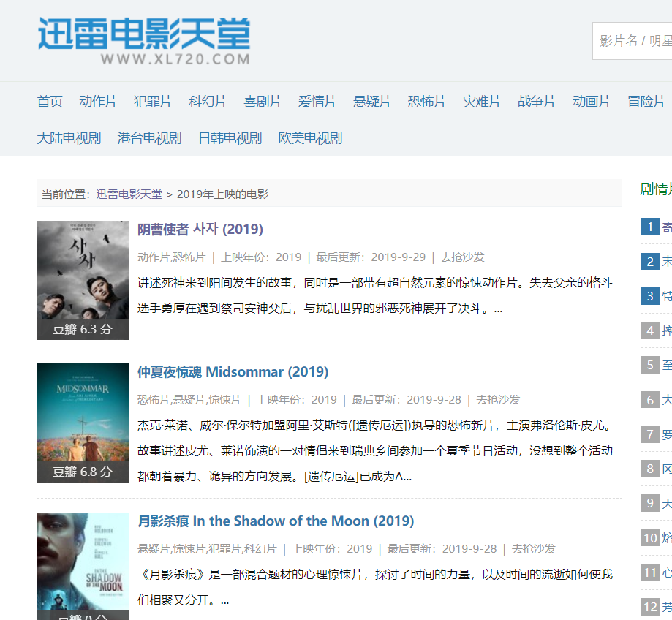672x620 pixels.
Task: Click ranking number 4 badge in sidebar
Action: (650, 330)
